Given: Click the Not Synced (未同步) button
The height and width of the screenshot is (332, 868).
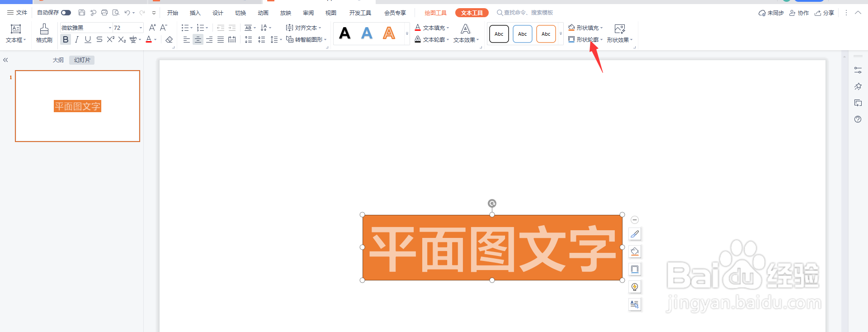Looking at the screenshot, I should pos(771,13).
